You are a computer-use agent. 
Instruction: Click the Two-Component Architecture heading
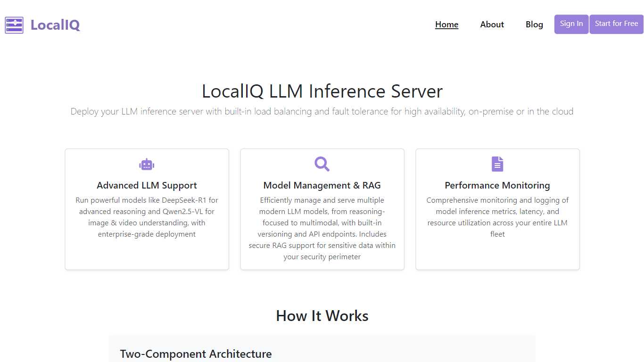pyautogui.click(x=196, y=354)
